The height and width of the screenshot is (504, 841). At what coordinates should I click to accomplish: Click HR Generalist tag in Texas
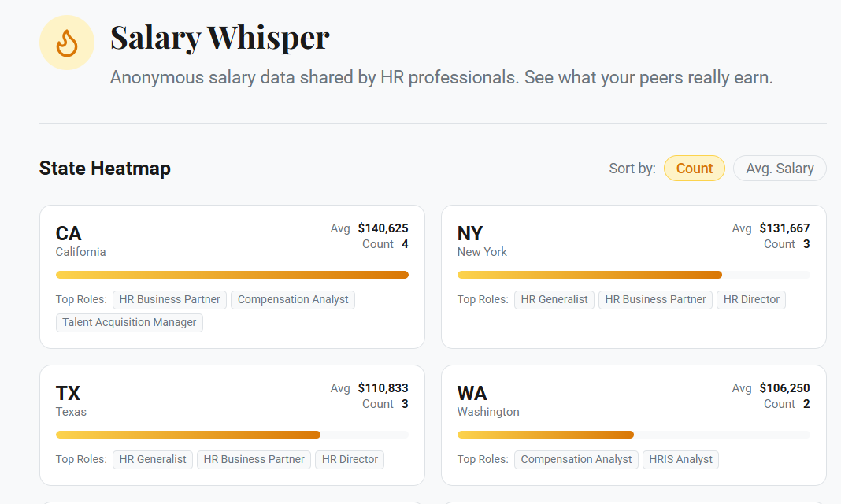click(153, 459)
